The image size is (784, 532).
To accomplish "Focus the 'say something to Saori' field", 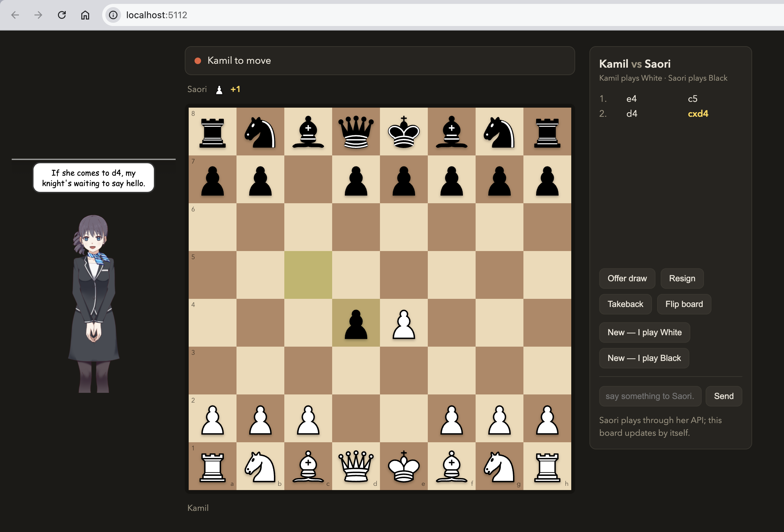I will 650,396.
